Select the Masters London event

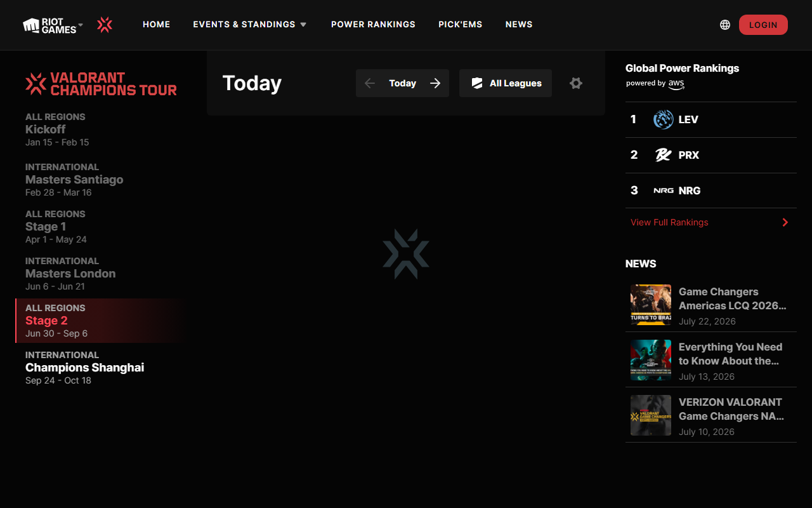coord(101,274)
